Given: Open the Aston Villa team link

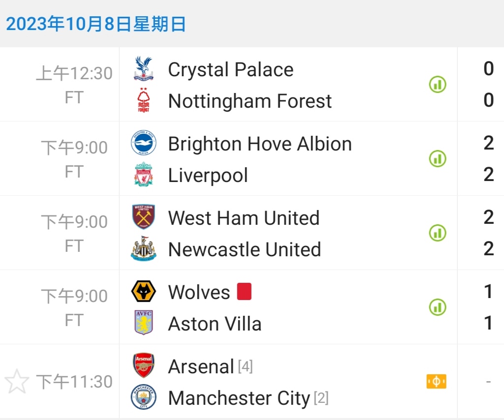Looking at the screenshot, I should click(x=215, y=324).
